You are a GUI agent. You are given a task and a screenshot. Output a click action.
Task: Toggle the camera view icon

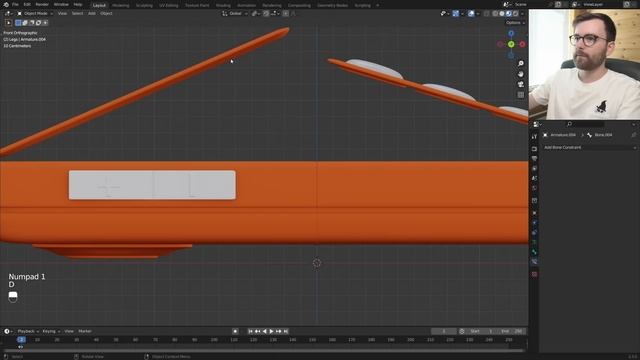(x=520, y=84)
